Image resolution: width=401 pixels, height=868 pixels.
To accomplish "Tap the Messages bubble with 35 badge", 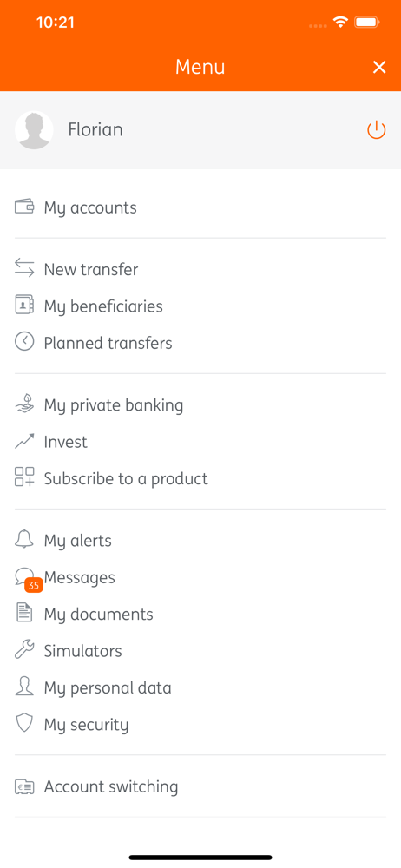I will click(x=29, y=580).
